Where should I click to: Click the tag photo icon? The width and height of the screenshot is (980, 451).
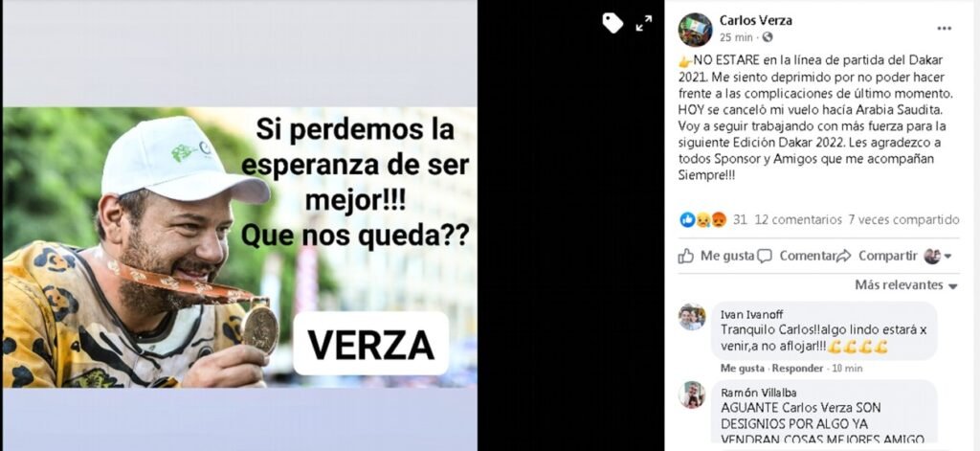[612, 23]
